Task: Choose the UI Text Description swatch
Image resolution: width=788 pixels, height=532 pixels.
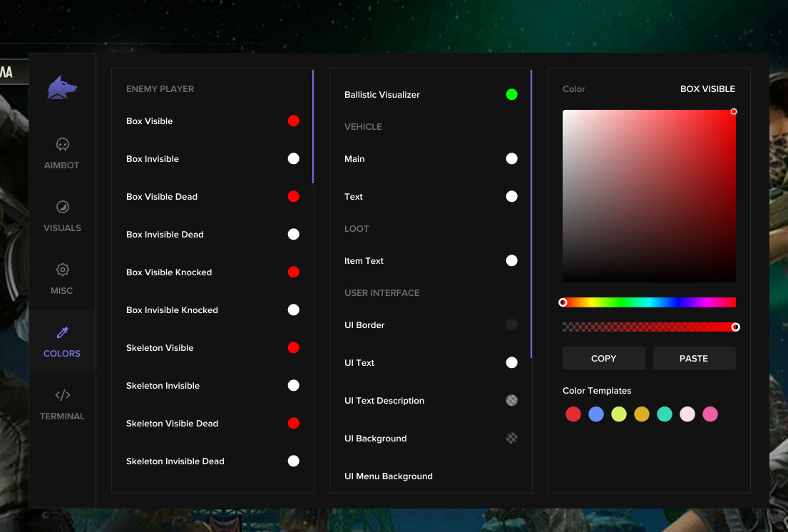Action: point(511,400)
